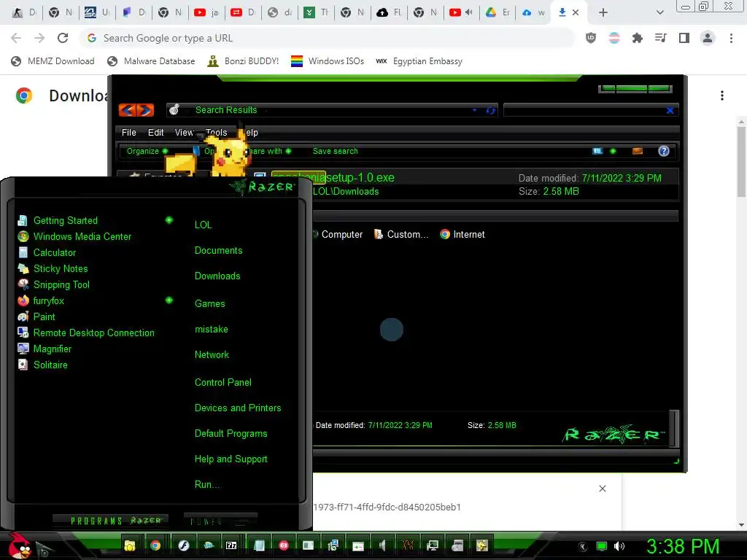Expand the Getting Started jump list arrow
The image size is (747, 560).
tap(169, 220)
